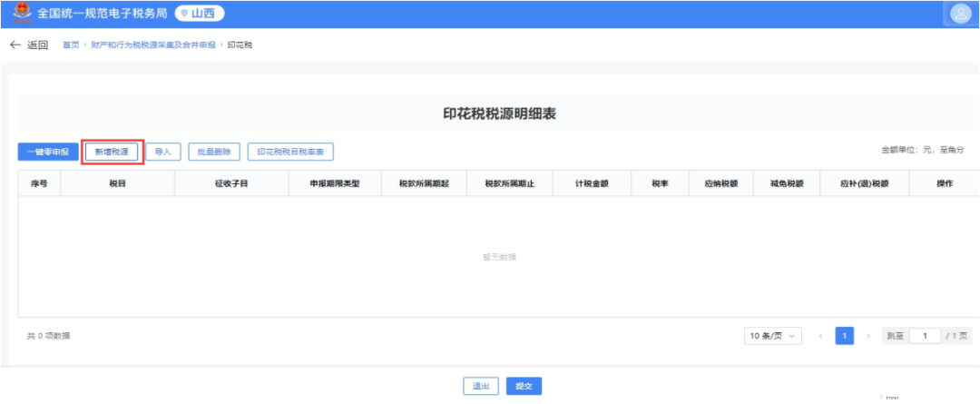The height and width of the screenshot is (404, 980).
Task: Click the 征收子目 column header
Action: click(x=231, y=184)
